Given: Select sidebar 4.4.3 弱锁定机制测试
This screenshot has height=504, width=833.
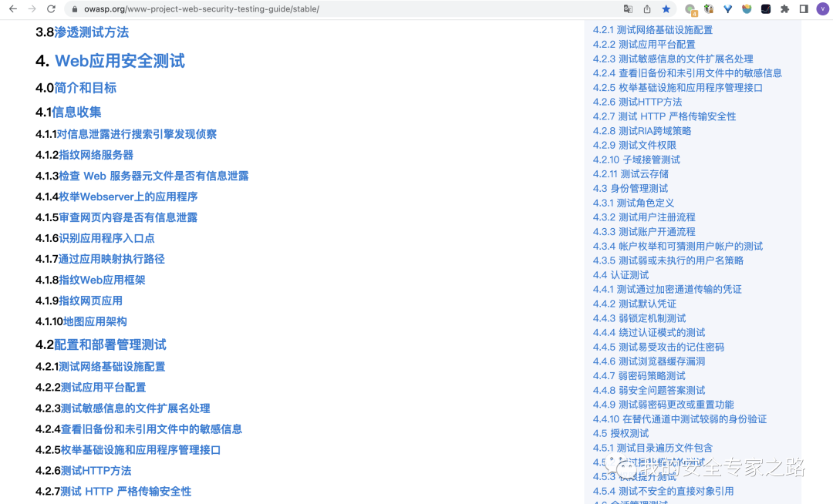Looking at the screenshot, I should [x=639, y=318].
